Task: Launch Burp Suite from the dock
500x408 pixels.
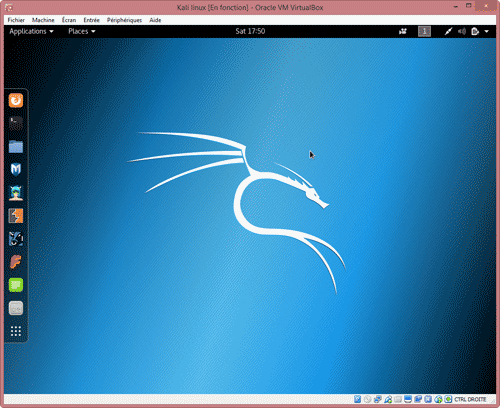Action: point(16,216)
